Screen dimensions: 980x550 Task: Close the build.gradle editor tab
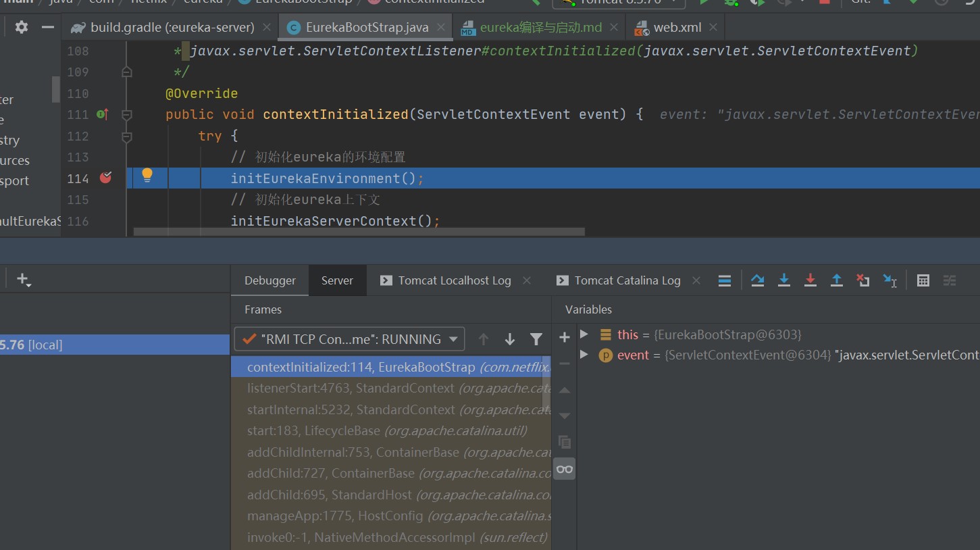coord(267,28)
